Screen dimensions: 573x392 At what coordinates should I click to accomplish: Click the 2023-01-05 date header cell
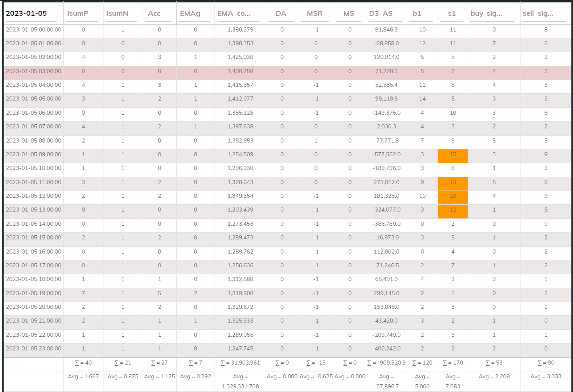tap(27, 13)
